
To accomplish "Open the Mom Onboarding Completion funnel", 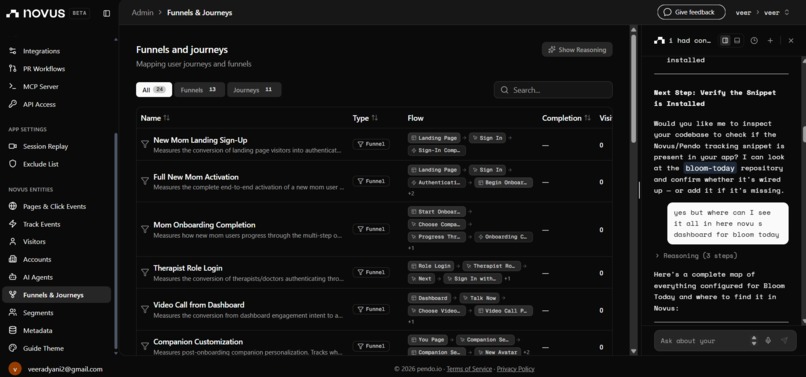I will tap(204, 225).
